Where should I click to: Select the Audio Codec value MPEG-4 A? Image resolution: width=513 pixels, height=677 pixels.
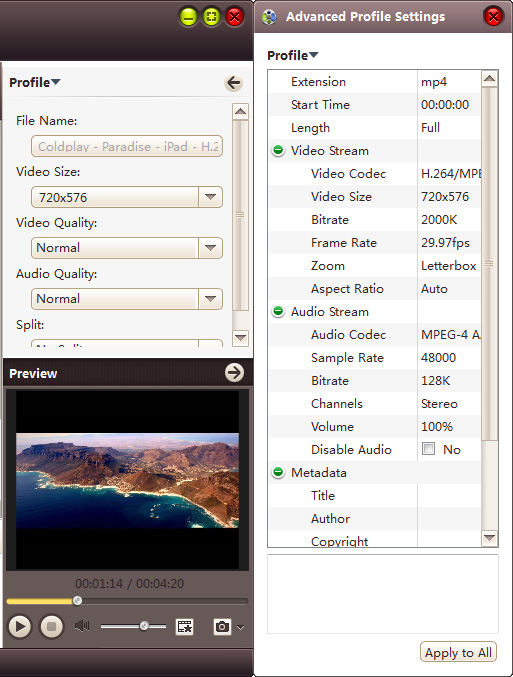coord(451,335)
